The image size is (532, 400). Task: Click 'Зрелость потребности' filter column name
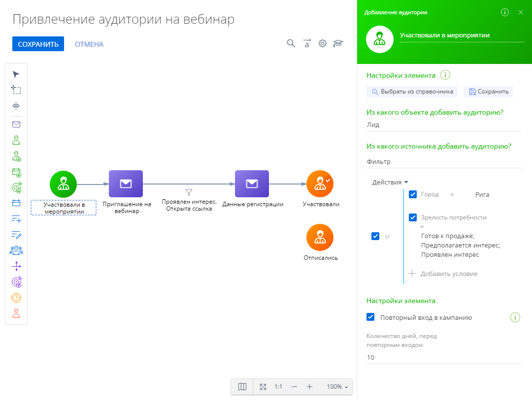[454, 217]
